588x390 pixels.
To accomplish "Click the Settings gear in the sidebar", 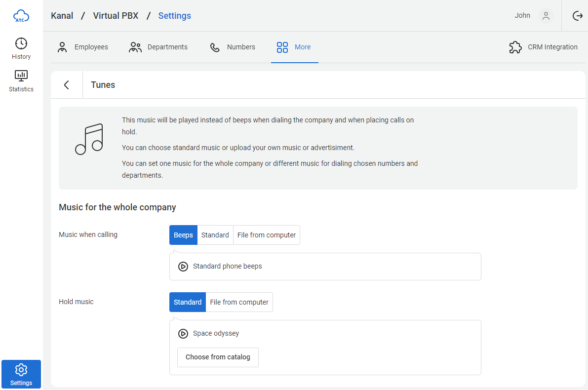I will [x=21, y=374].
